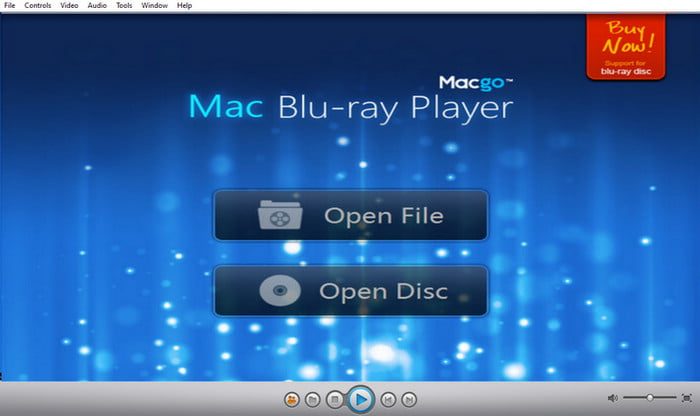Open the Video menu

(69, 5)
